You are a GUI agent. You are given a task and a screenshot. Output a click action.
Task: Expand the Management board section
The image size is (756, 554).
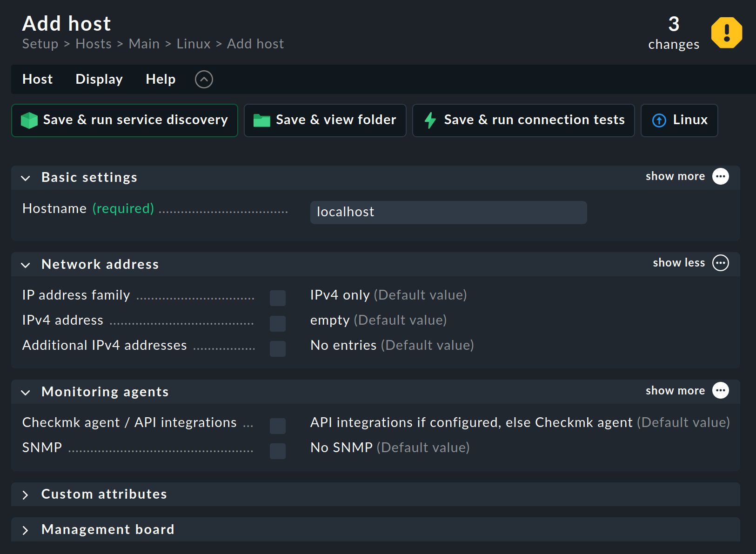tap(26, 530)
